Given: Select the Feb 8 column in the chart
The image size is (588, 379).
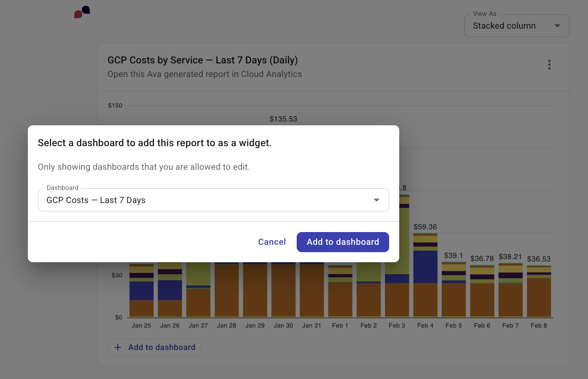Looking at the screenshot, I should [538, 290].
